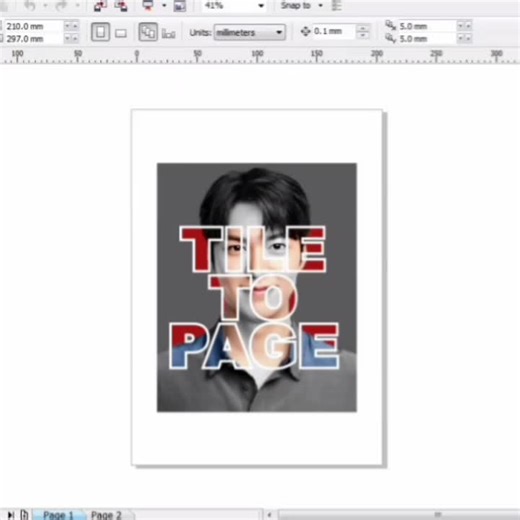Click the horizontal duplicate distance icon
The image size is (520, 520).
391,25
